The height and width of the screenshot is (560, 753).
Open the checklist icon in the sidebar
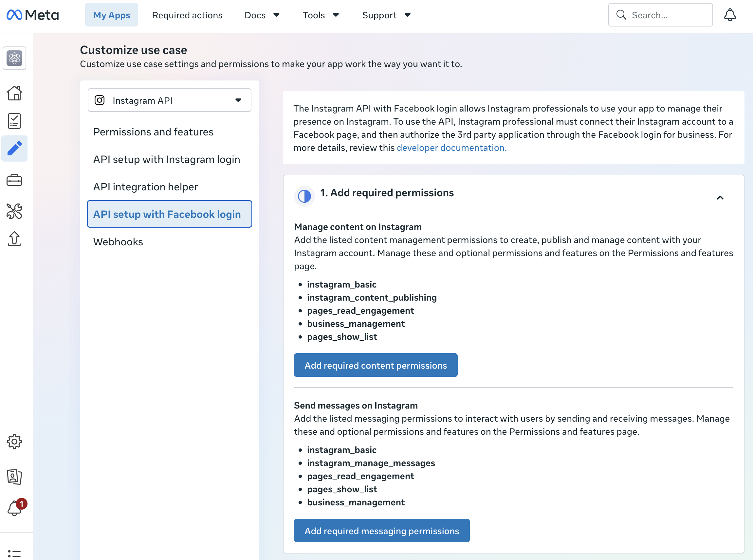point(14,121)
